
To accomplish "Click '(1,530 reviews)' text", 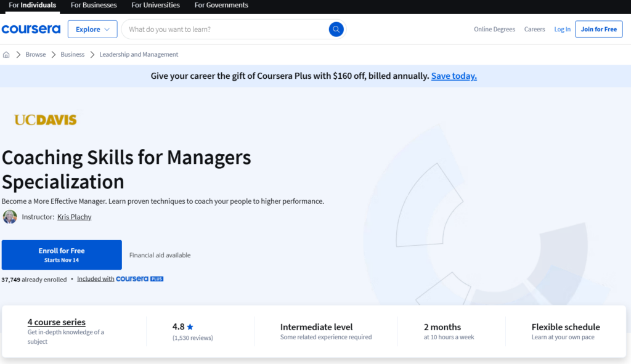I will coord(193,338).
